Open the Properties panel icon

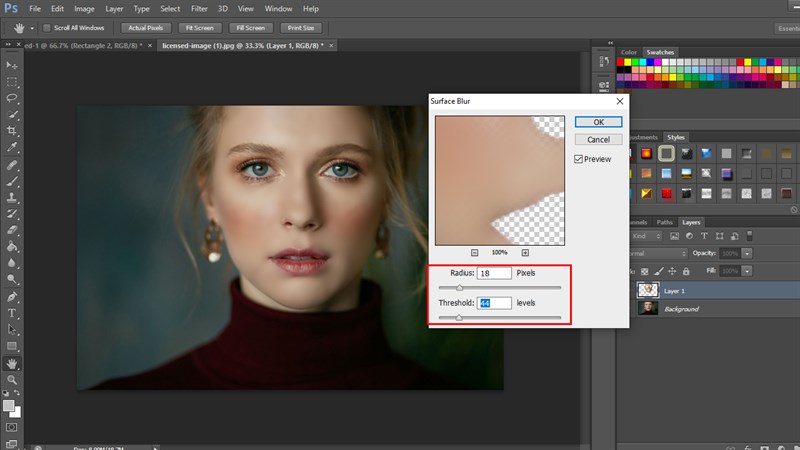pyautogui.click(x=604, y=85)
